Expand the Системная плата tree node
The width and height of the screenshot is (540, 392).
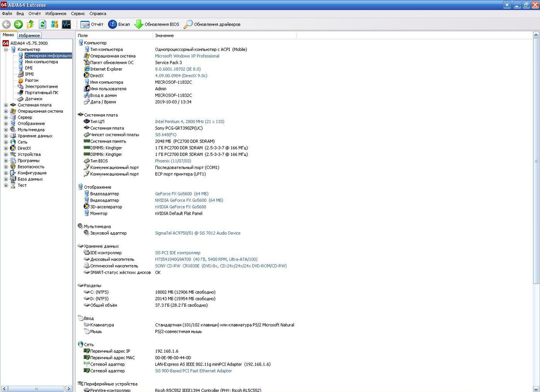pos(6,105)
